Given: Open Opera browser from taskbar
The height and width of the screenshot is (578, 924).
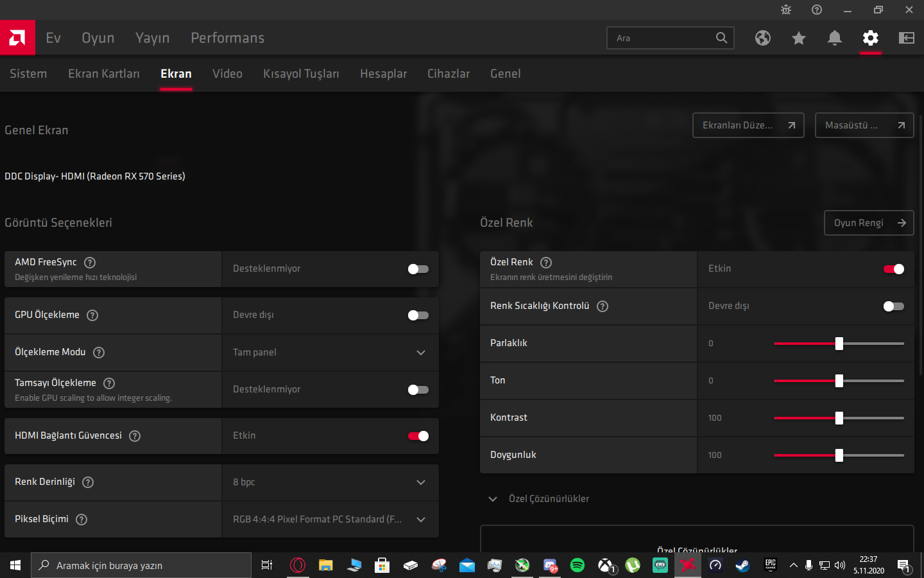Looking at the screenshot, I should [x=298, y=565].
